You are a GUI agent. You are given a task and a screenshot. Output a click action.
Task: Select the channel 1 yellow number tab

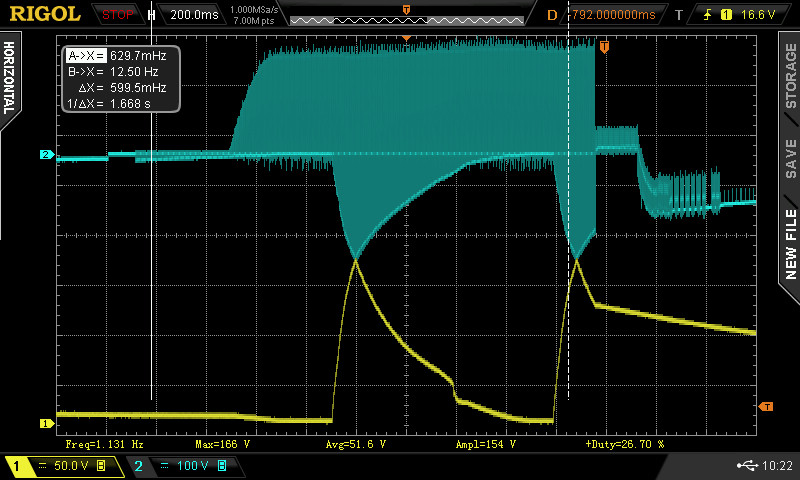click(16, 466)
